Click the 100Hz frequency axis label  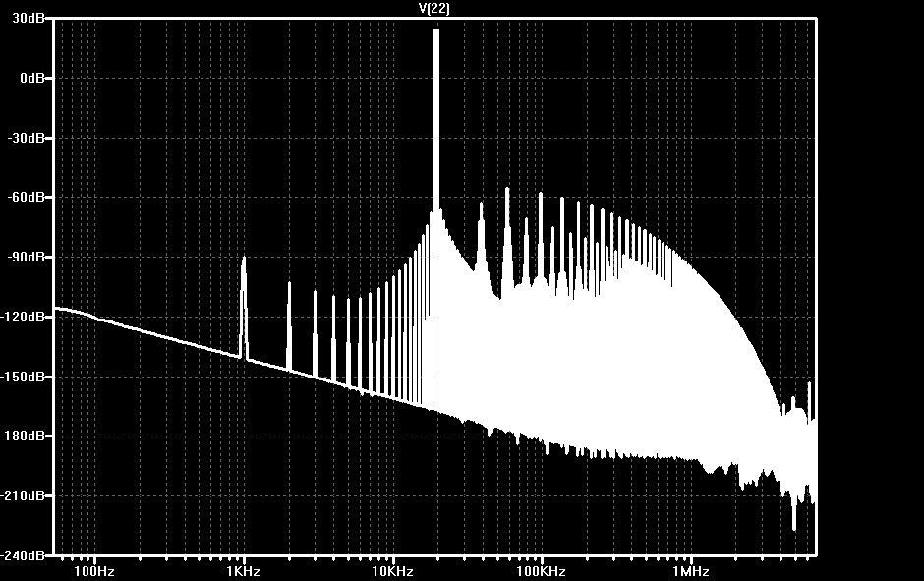[x=94, y=571]
